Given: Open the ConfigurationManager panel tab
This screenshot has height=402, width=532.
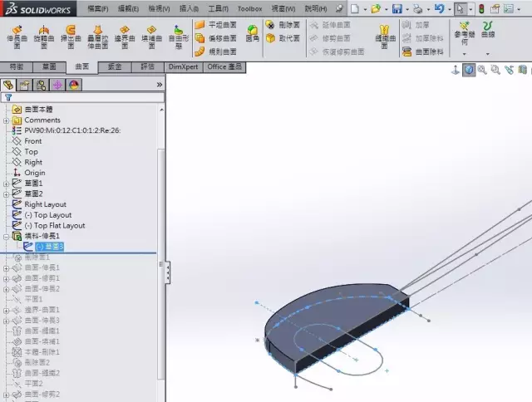Looking at the screenshot, I should [x=41, y=85].
